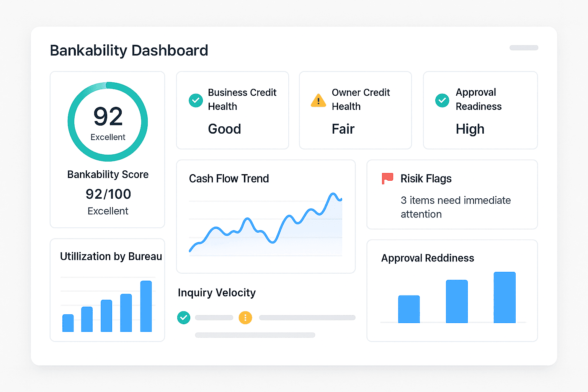Click the orange dotted status icon in Inquiry Velocity
The height and width of the screenshot is (392, 588).
coord(245,318)
